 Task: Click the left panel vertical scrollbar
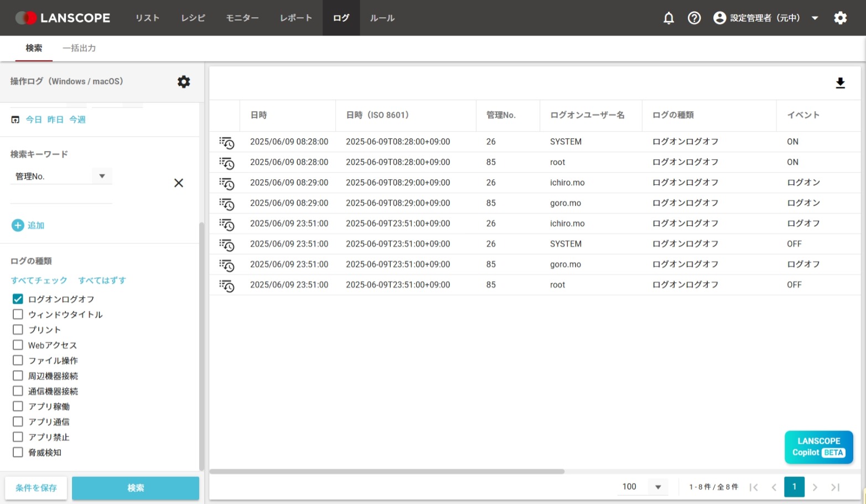click(x=201, y=346)
